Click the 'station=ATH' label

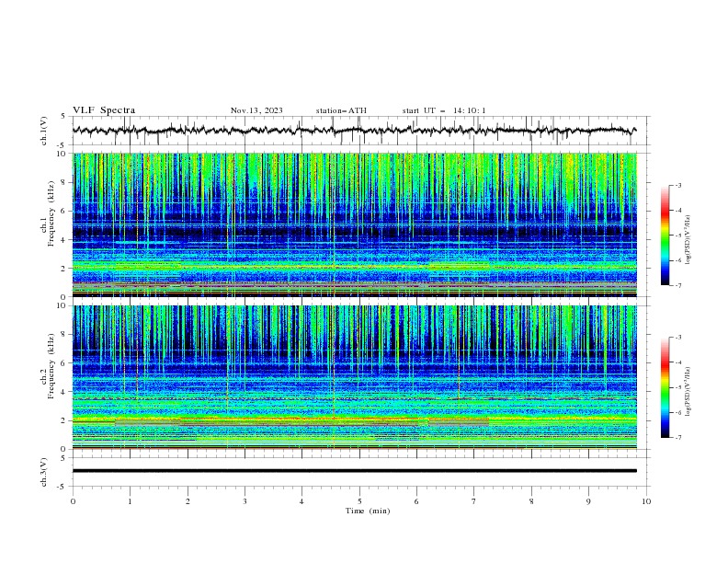click(x=341, y=110)
